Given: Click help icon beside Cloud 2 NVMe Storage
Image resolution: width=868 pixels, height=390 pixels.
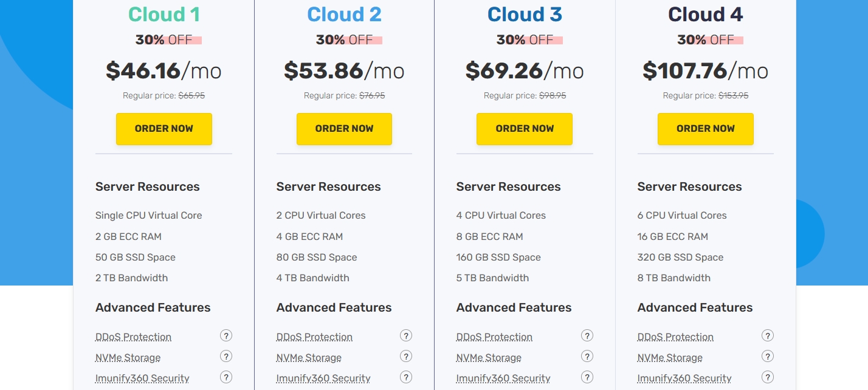Looking at the screenshot, I should pos(406,357).
